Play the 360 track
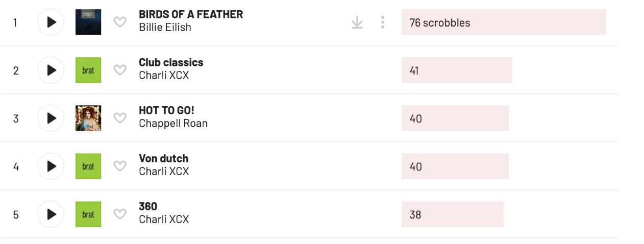This screenshot has width=644, height=244. coord(51,214)
